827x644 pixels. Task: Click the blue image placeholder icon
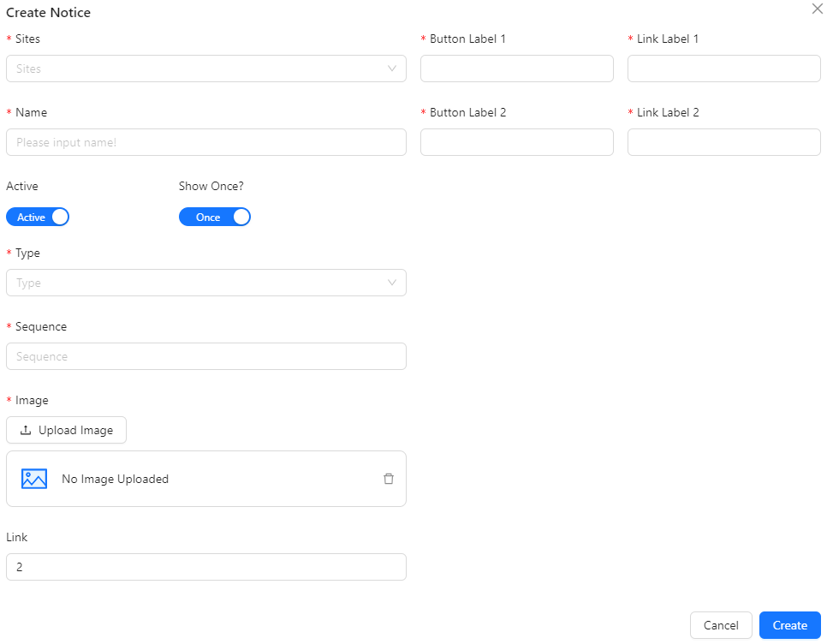[x=33, y=479]
